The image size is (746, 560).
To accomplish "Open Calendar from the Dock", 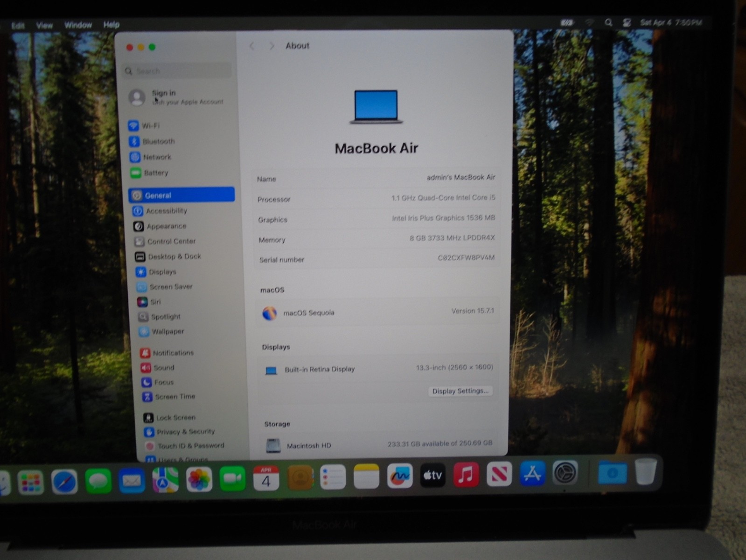I will [266, 478].
